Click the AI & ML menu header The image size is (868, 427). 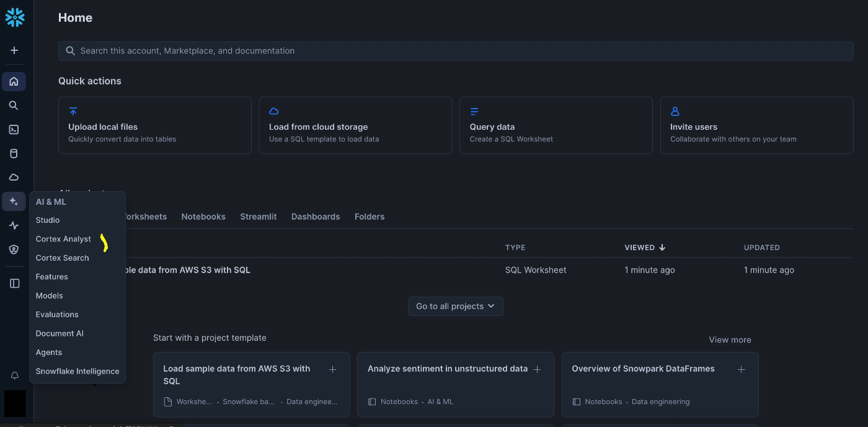51,202
